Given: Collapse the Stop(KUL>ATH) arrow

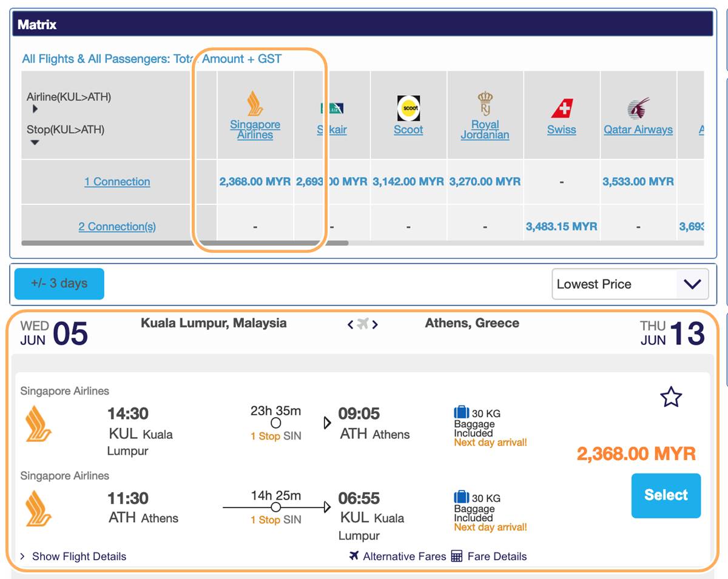Looking at the screenshot, I should click(35, 142).
